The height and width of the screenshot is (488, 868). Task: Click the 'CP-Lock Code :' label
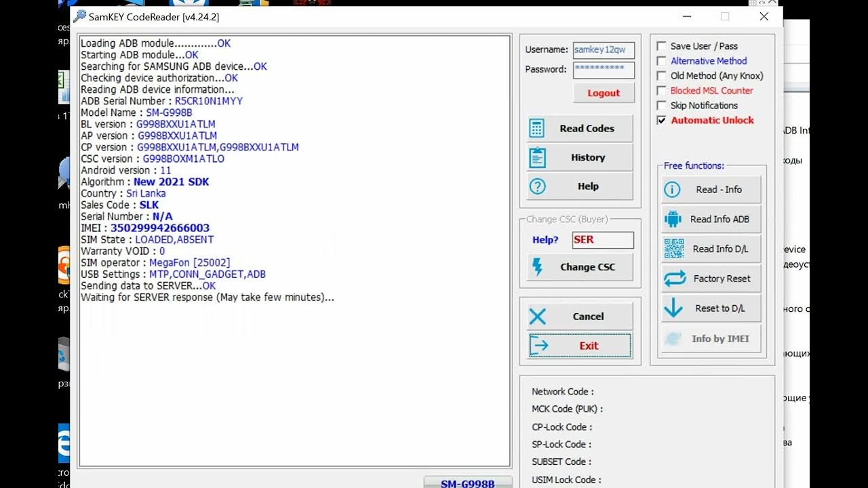pyautogui.click(x=562, y=427)
